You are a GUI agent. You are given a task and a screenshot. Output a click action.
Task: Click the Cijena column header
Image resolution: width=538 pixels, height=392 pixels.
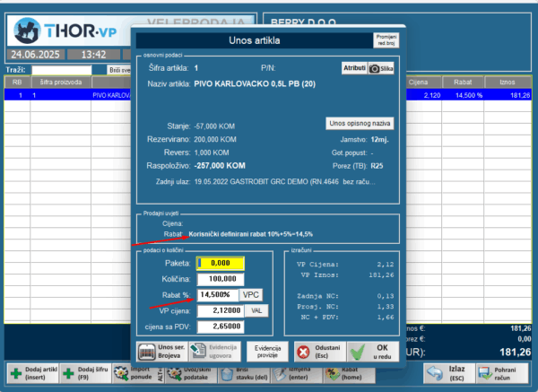click(423, 83)
